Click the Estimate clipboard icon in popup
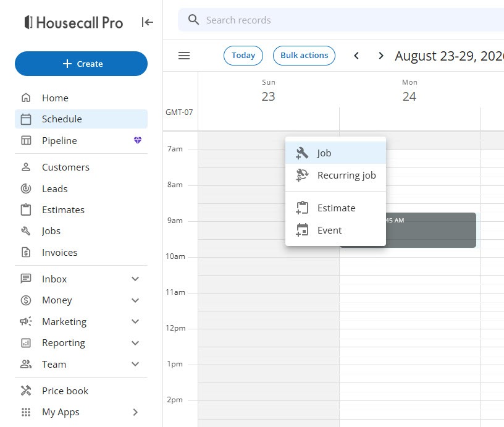 pyautogui.click(x=302, y=208)
